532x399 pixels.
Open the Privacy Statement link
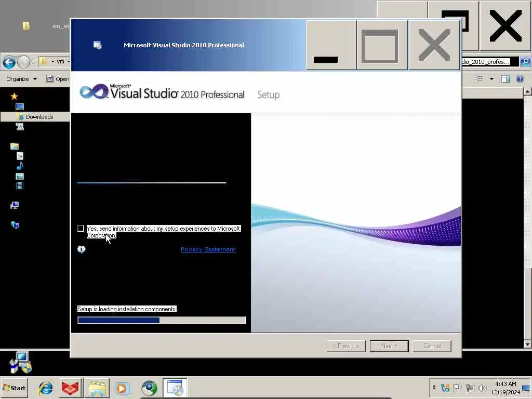point(208,249)
